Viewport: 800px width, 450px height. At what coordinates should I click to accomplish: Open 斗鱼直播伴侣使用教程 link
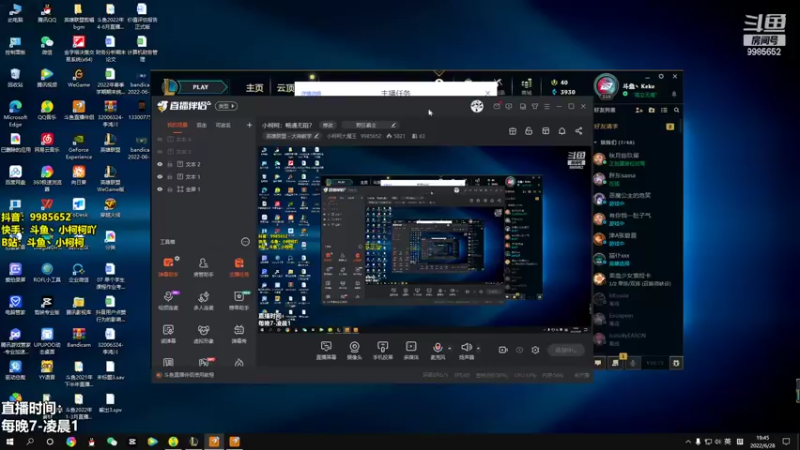[x=189, y=375]
